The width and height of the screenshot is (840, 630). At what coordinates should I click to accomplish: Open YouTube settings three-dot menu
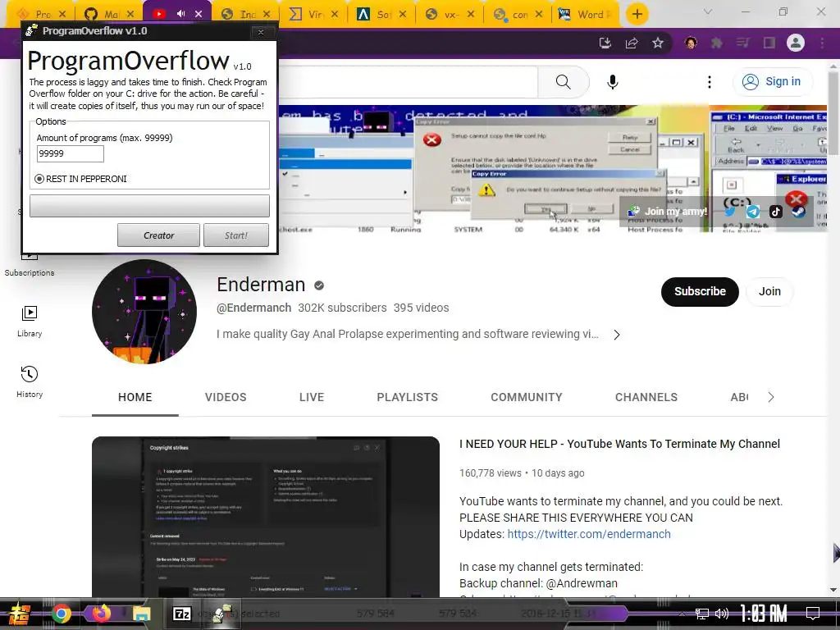click(x=710, y=82)
